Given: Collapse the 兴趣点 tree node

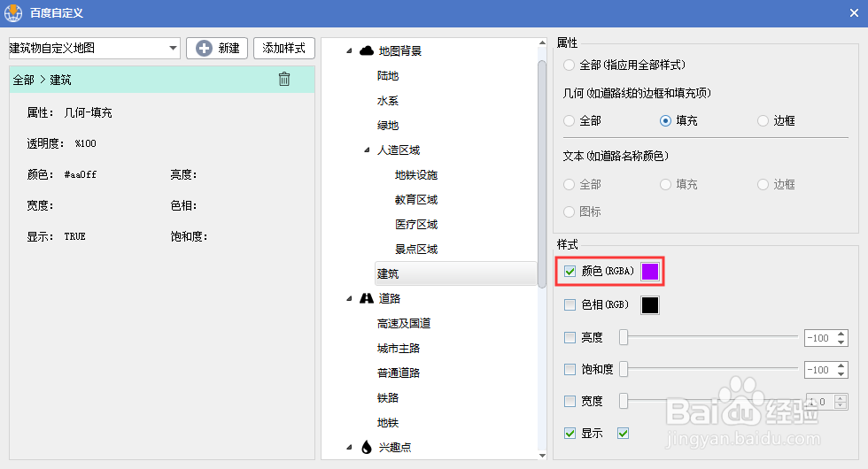Looking at the screenshot, I should [x=349, y=447].
